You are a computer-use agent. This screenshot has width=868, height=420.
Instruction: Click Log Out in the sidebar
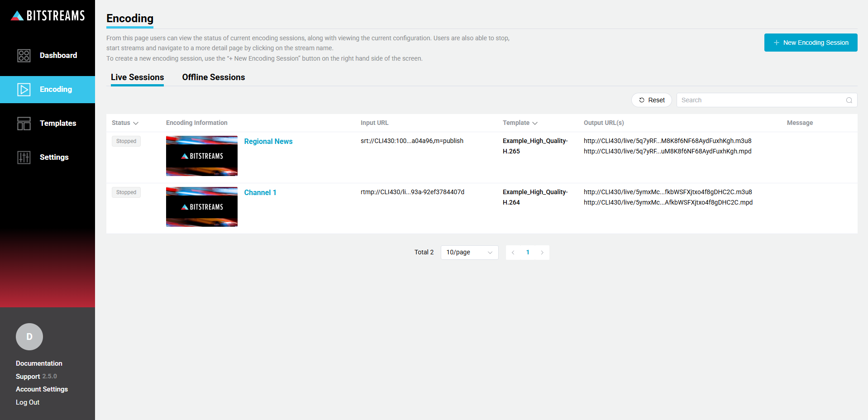pos(28,402)
